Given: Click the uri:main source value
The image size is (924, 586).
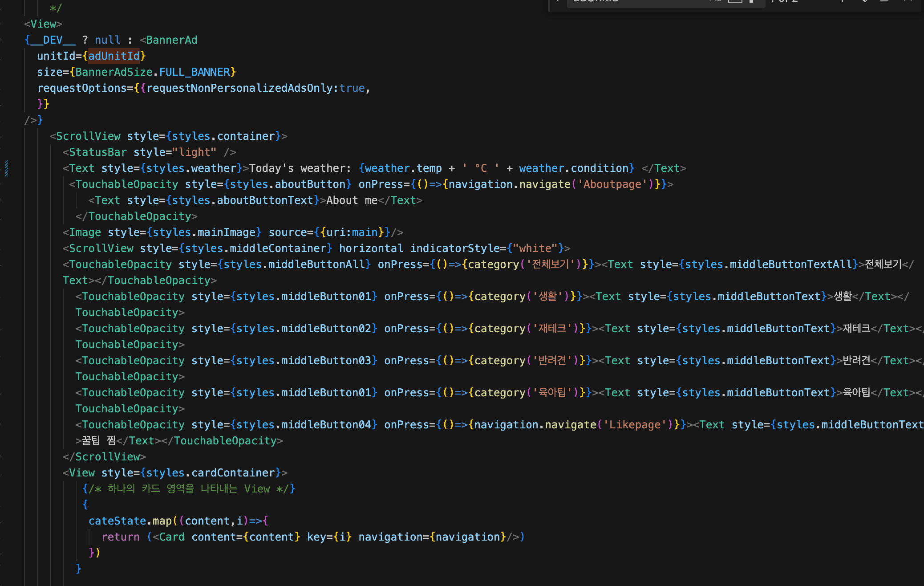Looking at the screenshot, I should [352, 232].
